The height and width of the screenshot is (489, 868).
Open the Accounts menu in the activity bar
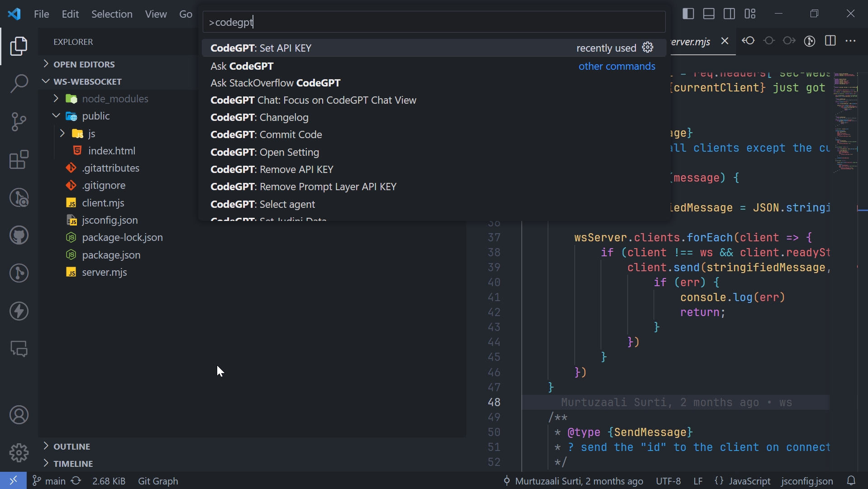click(x=19, y=415)
